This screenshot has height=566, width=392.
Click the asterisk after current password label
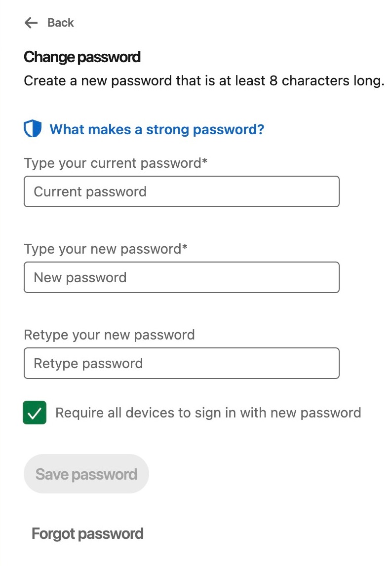(204, 161)
